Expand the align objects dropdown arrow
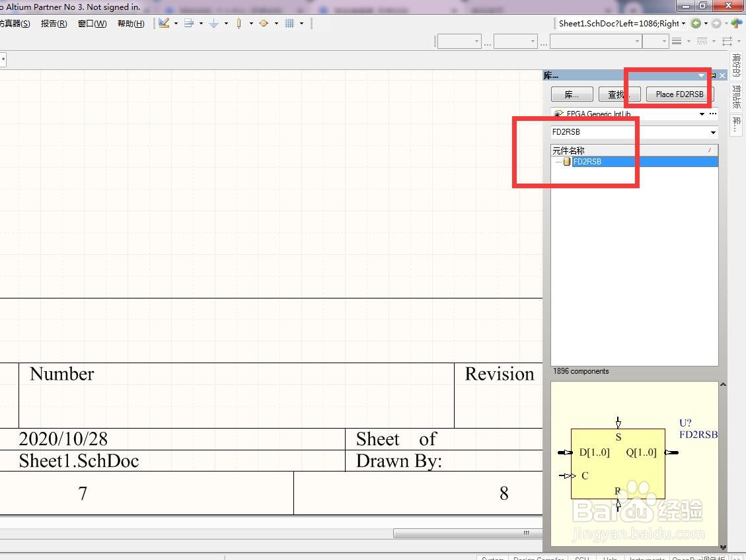Screen dimensions: 746x560 (201, 23)
